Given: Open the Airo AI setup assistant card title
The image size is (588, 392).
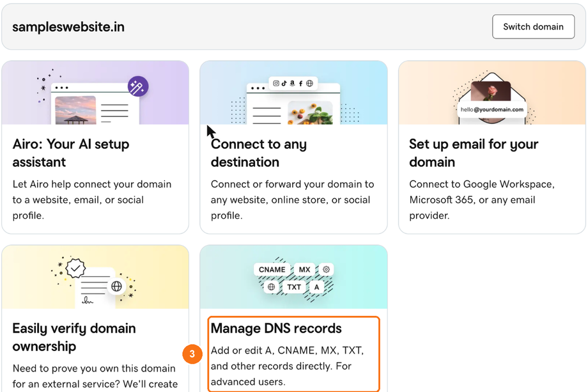Looking at the screenshot, I should 71,153.
